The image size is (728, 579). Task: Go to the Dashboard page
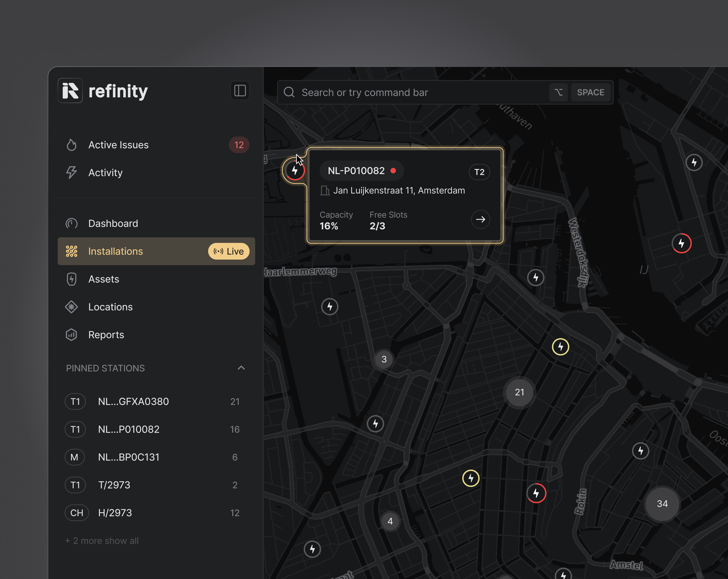click(x=156, y=223)
